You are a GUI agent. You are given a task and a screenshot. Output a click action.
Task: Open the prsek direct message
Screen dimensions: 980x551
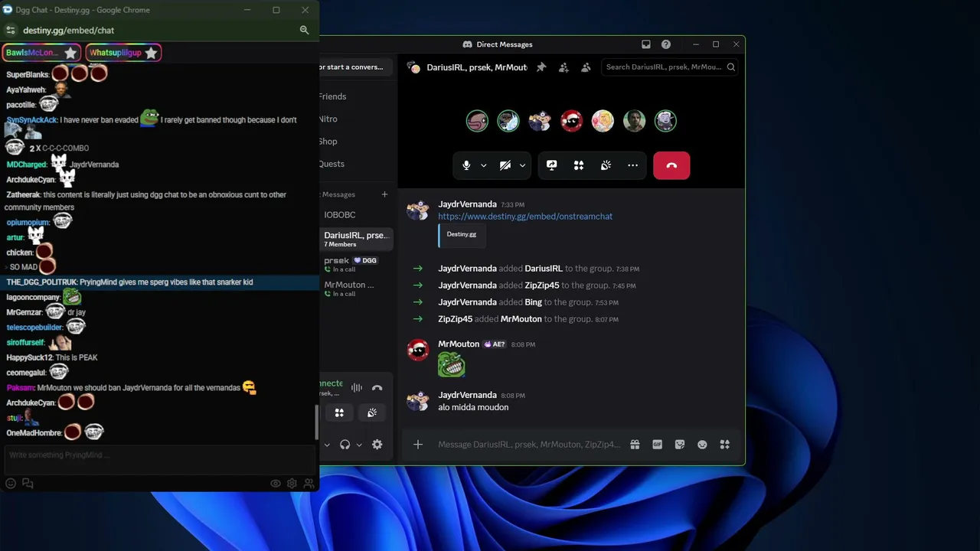[356, 264]
